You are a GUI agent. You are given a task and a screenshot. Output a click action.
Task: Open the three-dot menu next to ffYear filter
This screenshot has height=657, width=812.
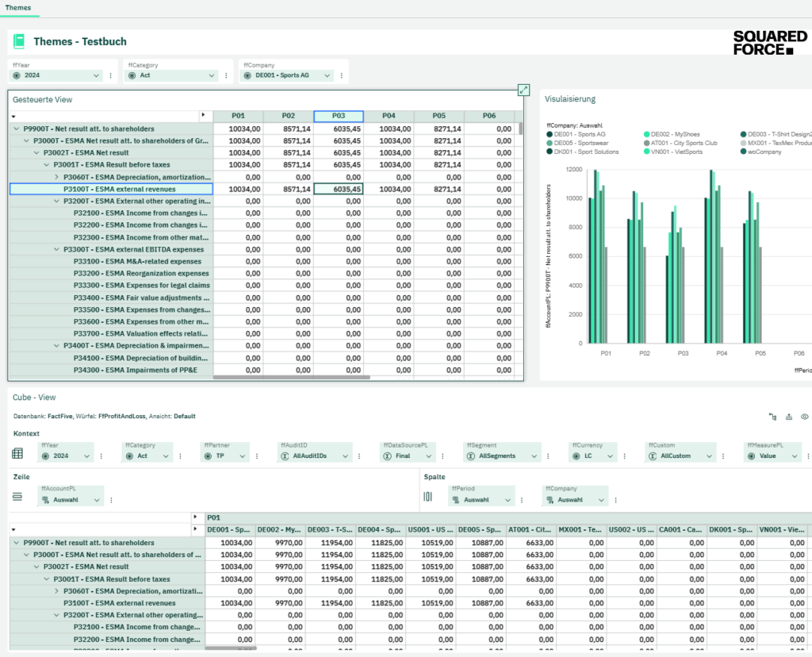pos(111,75)
